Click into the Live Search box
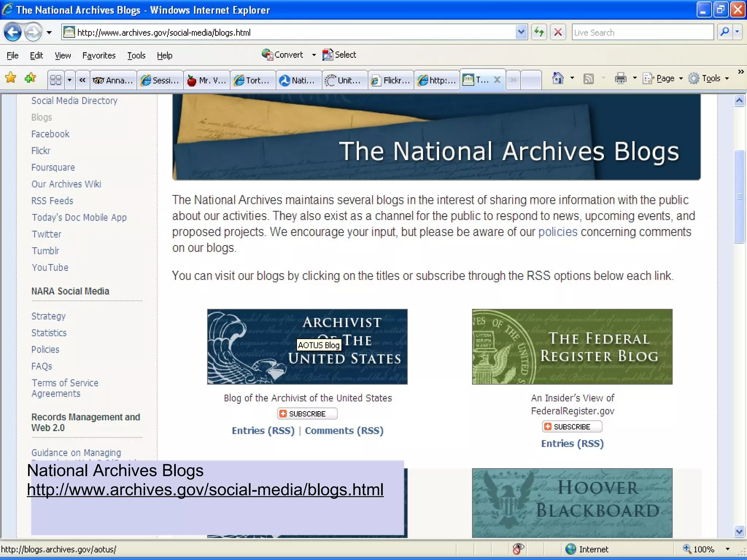 (642, 32)
